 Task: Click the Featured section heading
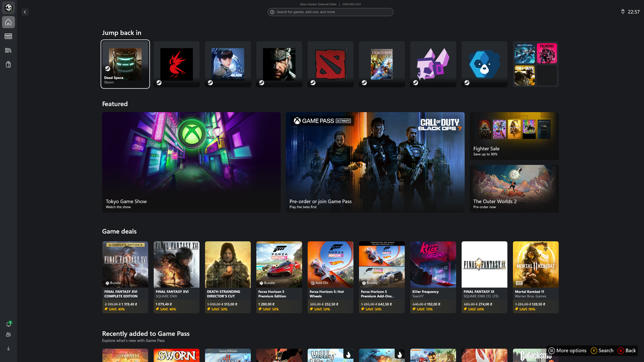115,104
